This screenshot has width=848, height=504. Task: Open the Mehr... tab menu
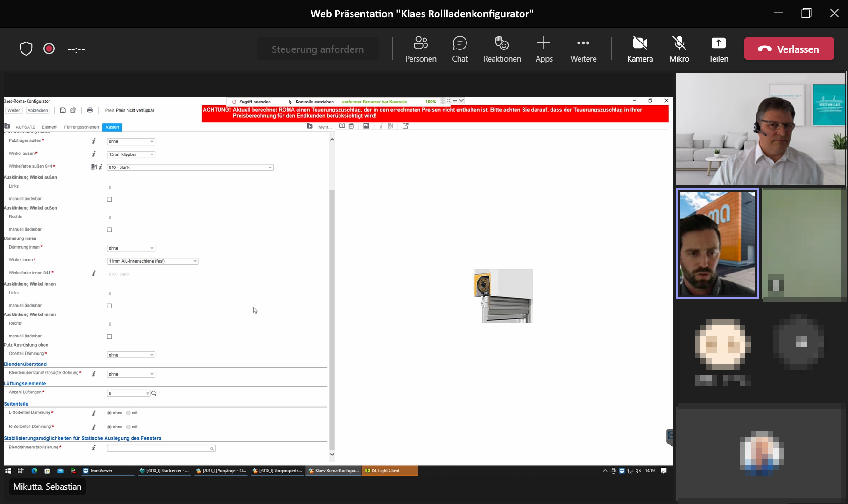click(x=325, y=127)
